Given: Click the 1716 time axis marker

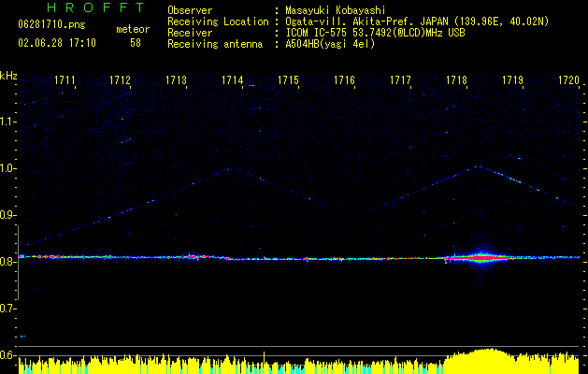Looking at the screenshot, I should click(345, 80).
